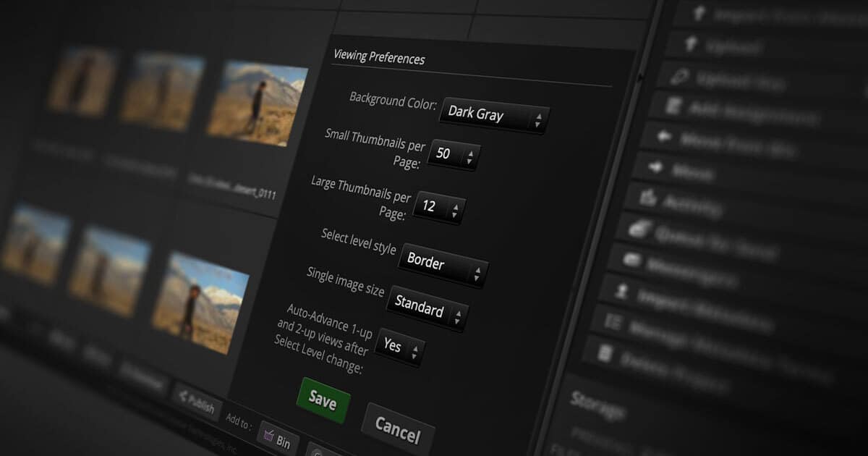
Task: Click the green Save button
Action: pyautogui.click(x=323, y=400)
